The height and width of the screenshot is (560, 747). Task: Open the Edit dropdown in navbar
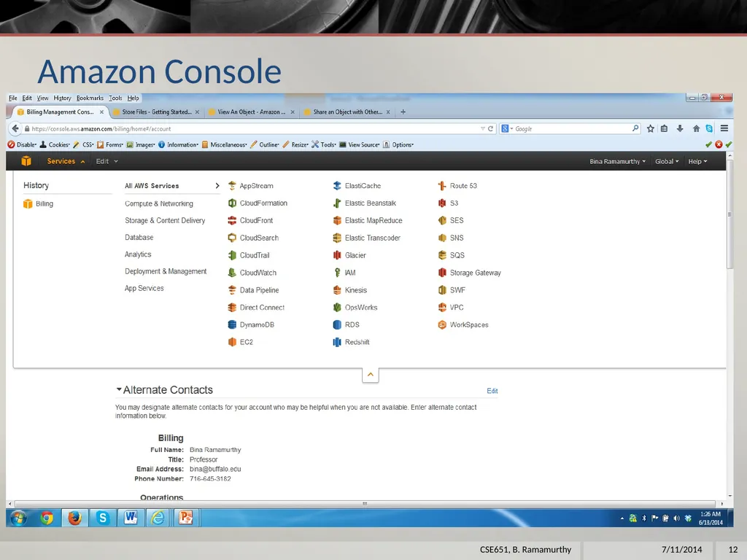point(107,161)
